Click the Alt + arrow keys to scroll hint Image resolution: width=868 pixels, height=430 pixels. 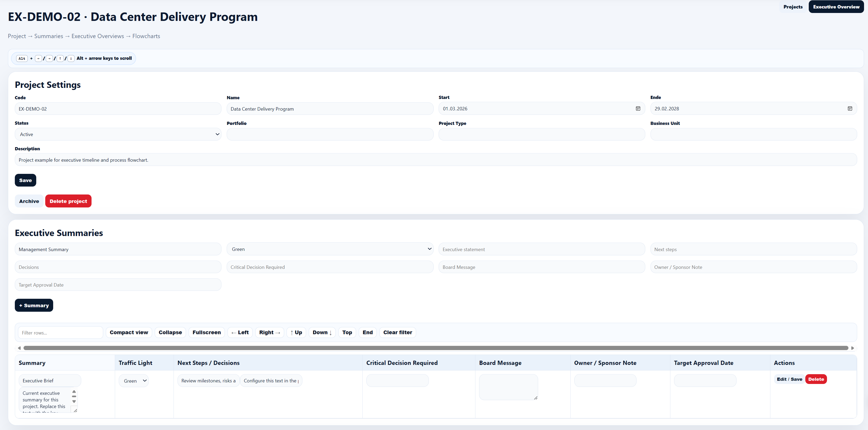coord(74,58)
